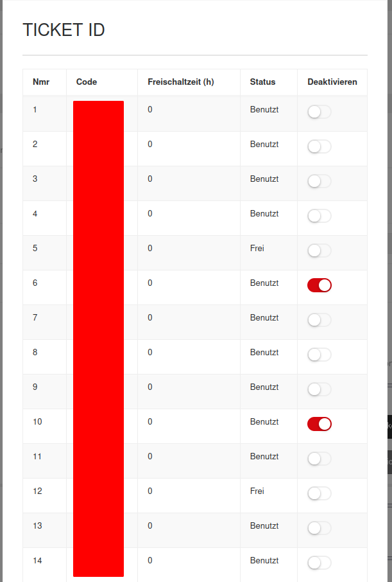Click the Nmr column header
Viewport: 392px width, 582px height.
(x=41, y=82)
